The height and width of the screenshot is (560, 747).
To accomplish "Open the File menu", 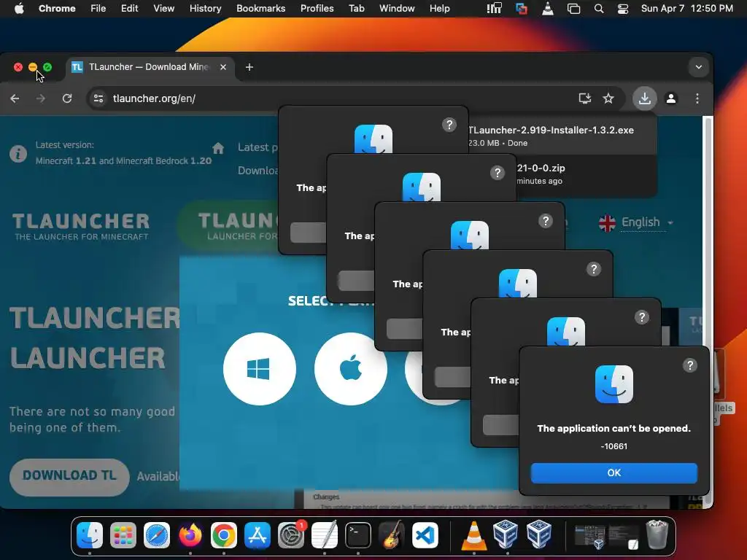I will tap(98, 9).
